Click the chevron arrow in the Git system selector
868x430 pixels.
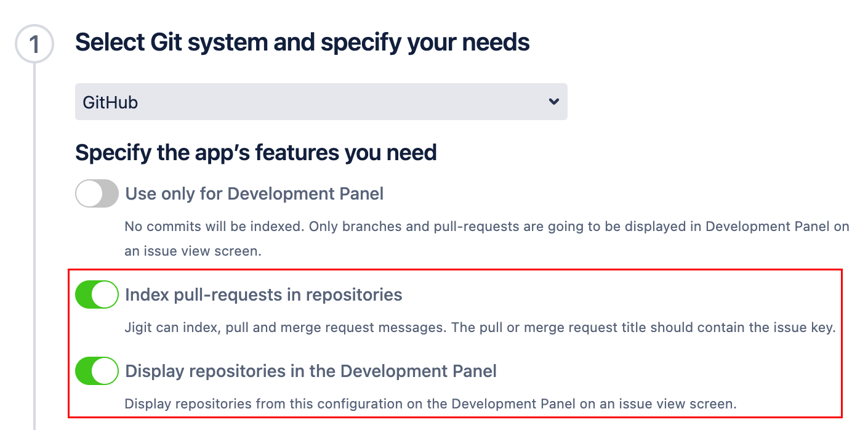pyautogui.click(x=553, y=102)
